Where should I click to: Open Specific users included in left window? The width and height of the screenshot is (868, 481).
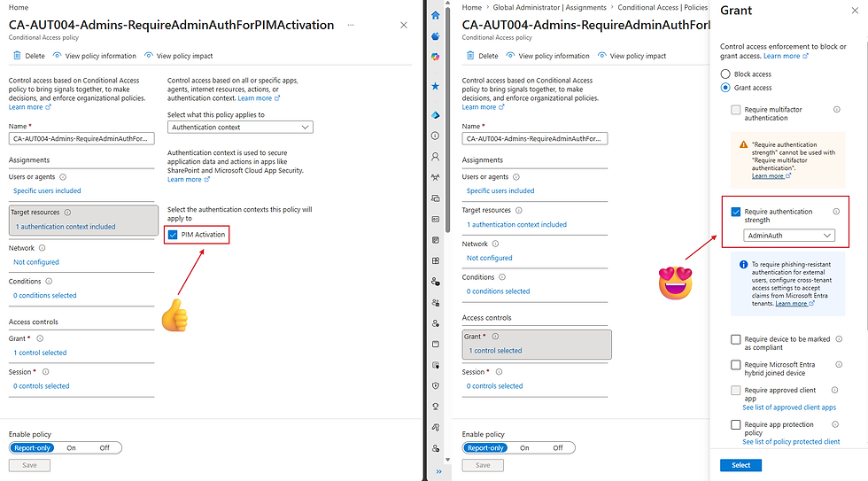47,190
